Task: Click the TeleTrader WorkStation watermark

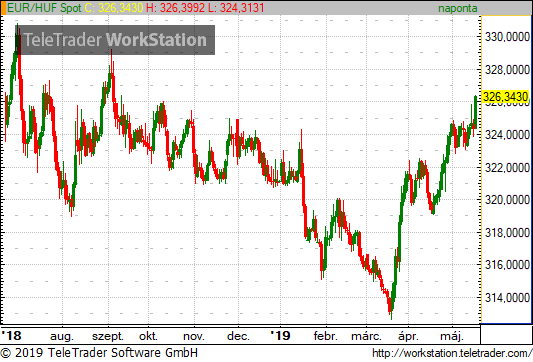Action: click(x=115, y=40)
